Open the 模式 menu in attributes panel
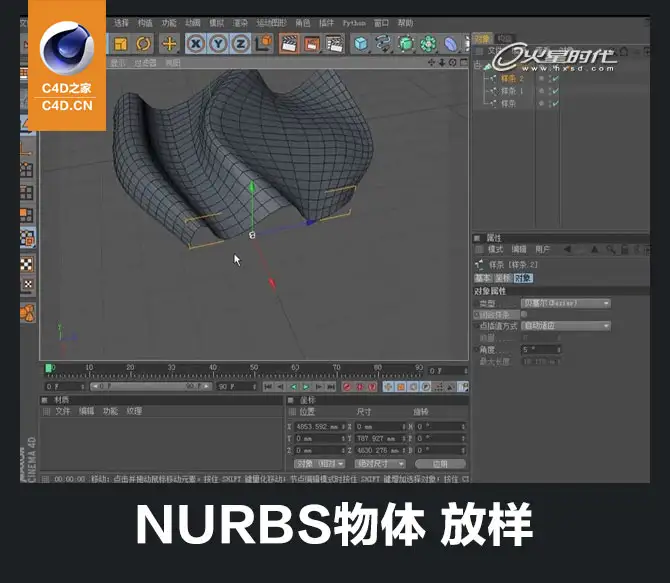Screen dimensions: 670x583 coord(496,249)
